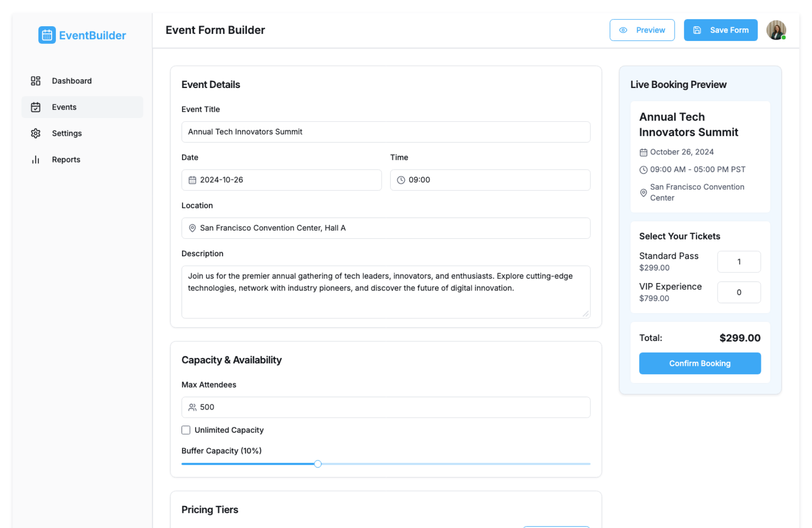
Task: Click the Standard Pass quantity box
Action: [x=739, y=262]
